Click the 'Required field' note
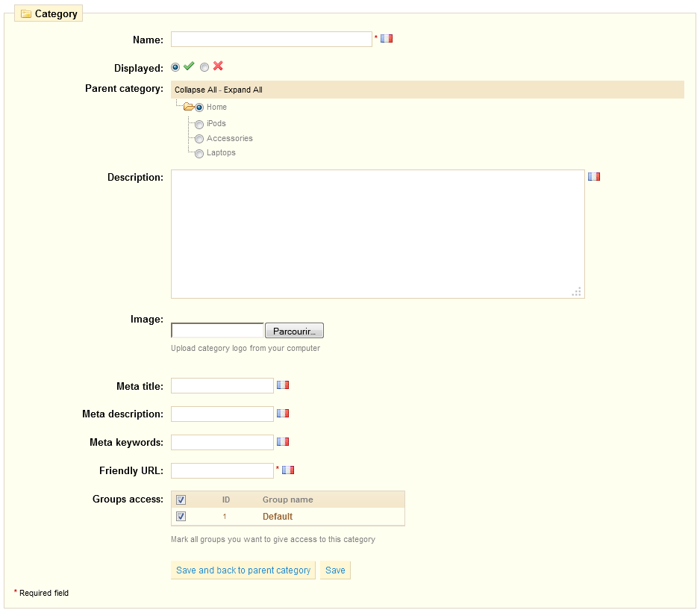Viewport: 700px width, 613px height. pyautogui.click(x=44, y=593)
